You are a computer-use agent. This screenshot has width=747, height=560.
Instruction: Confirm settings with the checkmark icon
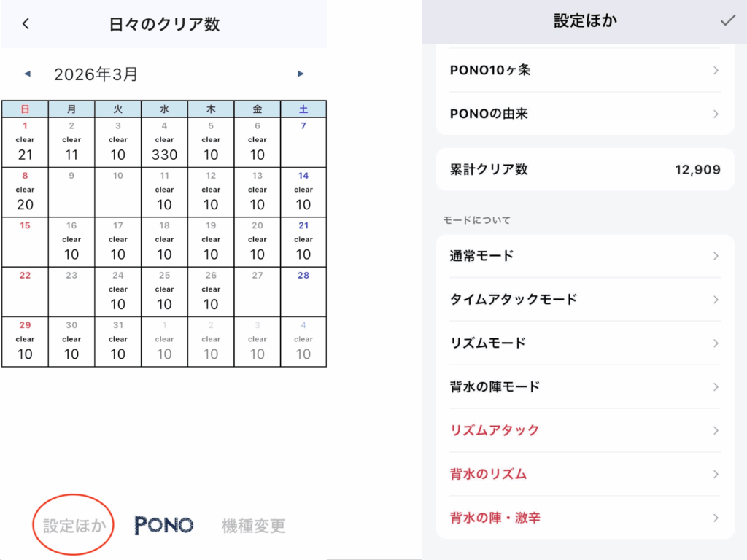point(727,20)
